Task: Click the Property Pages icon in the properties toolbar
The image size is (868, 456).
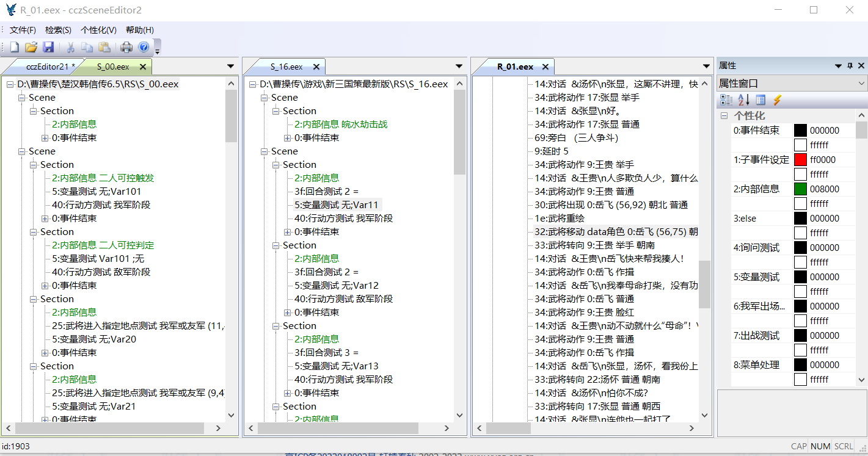Action: (x=760, y=100)
